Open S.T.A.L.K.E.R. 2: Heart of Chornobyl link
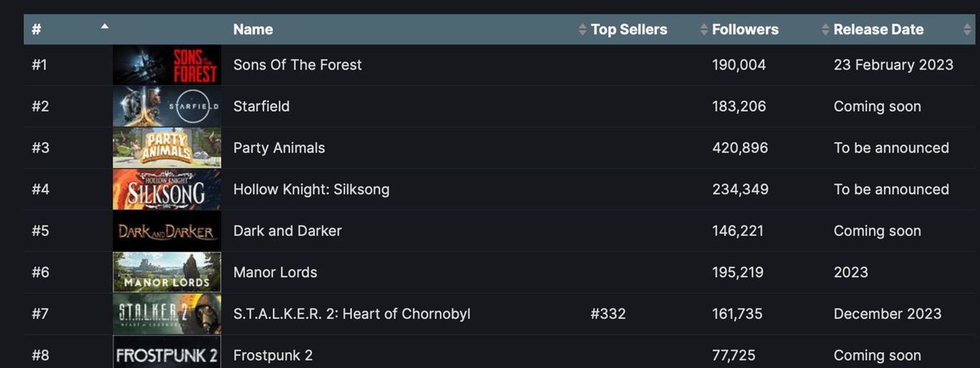 [x=352, y=314]
